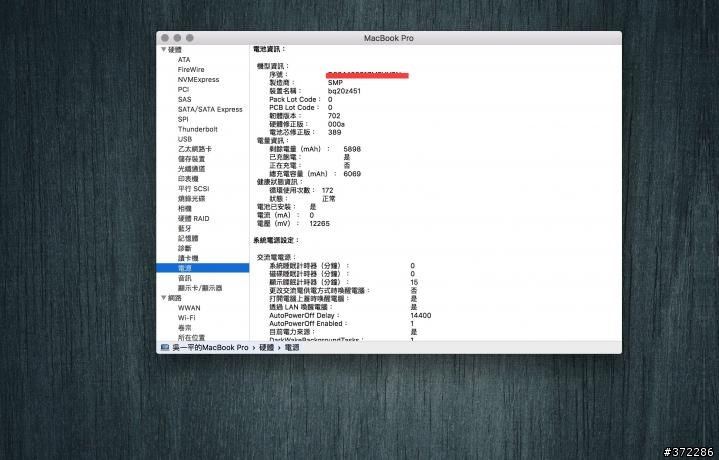Click the MacBook Pro window title
The width and height of the screenshot is (719, 460).
click(x=389, y=38)
